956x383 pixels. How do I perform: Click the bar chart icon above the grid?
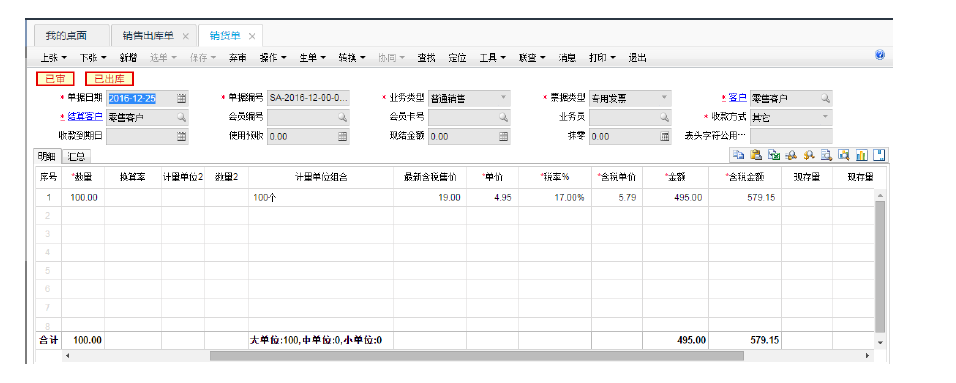point(861,156)
